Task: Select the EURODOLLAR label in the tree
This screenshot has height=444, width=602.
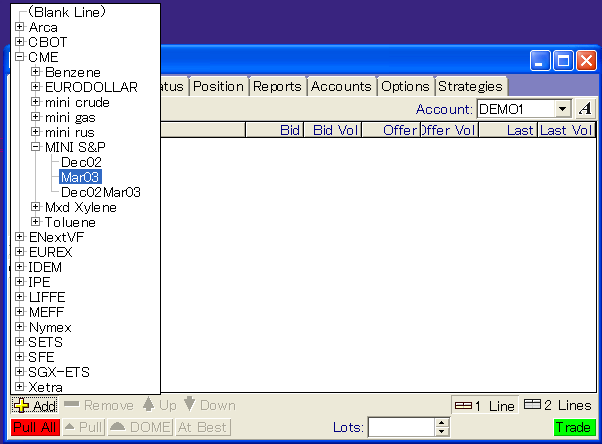Action: (x=91, y=87)
